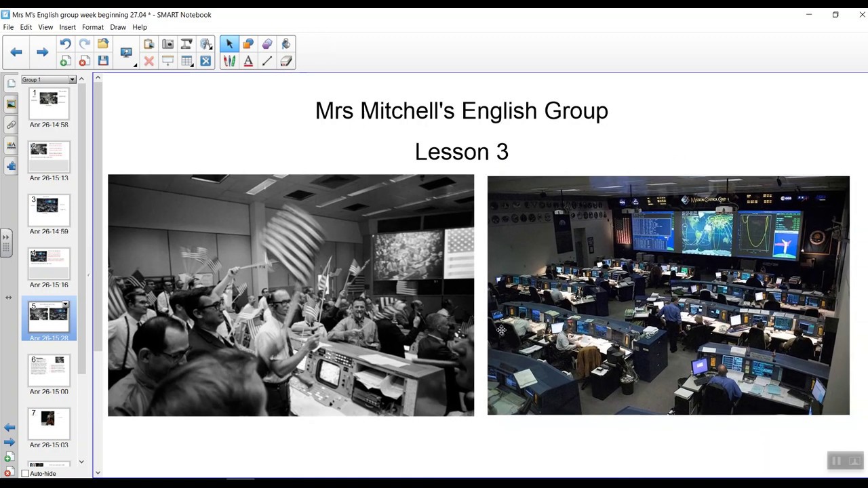Toggle the Auto-hide checkbox
The height and width of the screenshot is (488, 868).
point(26,473)
